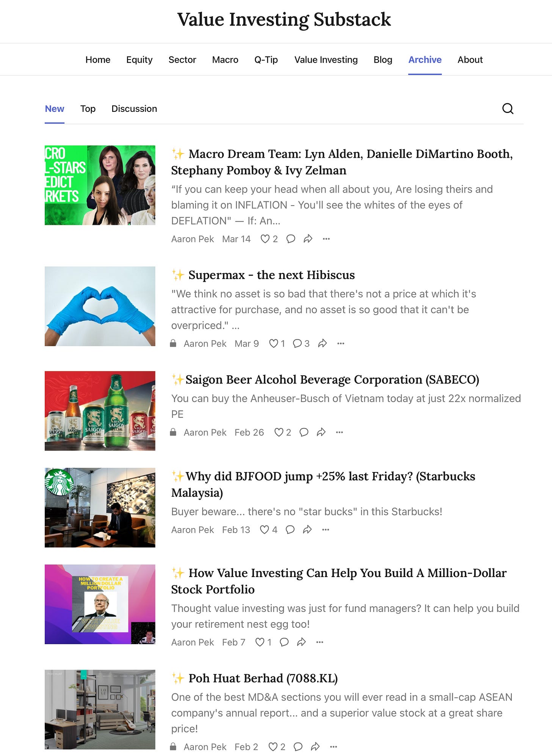Click the lock icon on the Supermax post
The image size is (552, 756).
pyautogui.click(x=173, y=343)
